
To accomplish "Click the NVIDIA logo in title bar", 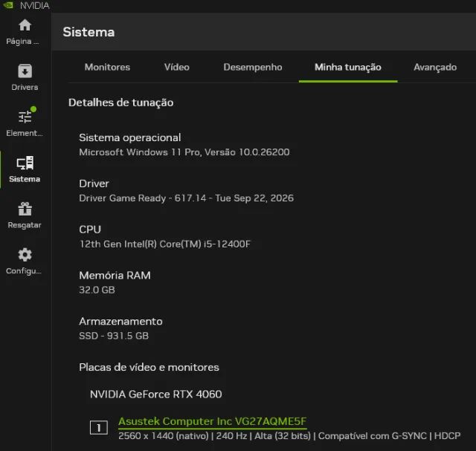I will click(8, 5).
